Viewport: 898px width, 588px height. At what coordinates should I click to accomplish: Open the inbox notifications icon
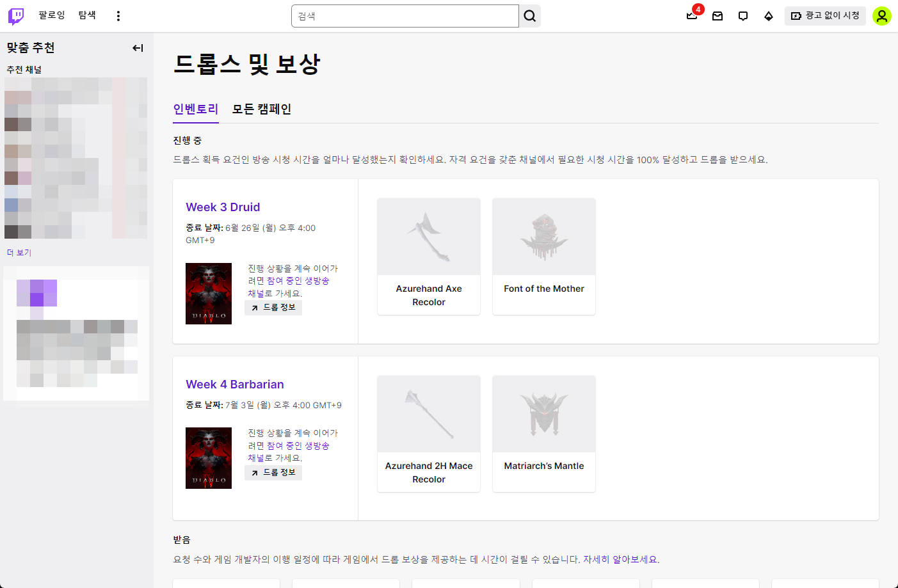[718, 16]
